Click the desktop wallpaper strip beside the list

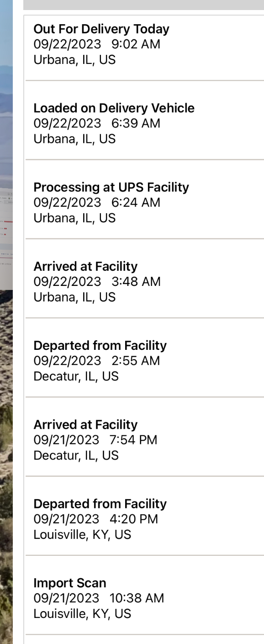[x=6, y=322]
